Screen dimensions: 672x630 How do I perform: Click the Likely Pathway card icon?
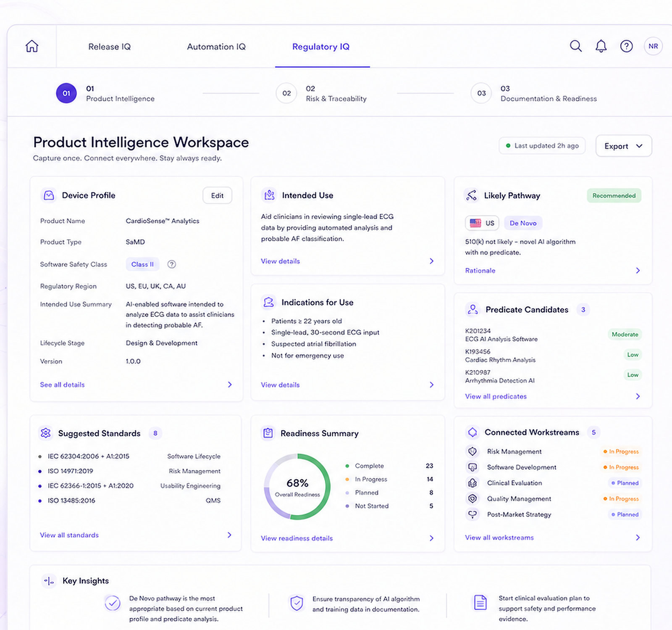tap(472, 195)
